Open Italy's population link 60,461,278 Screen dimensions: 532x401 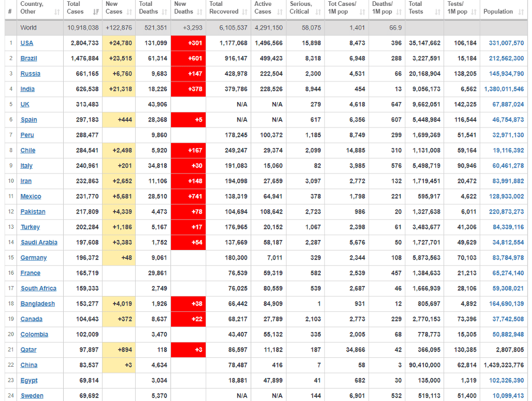508,166
